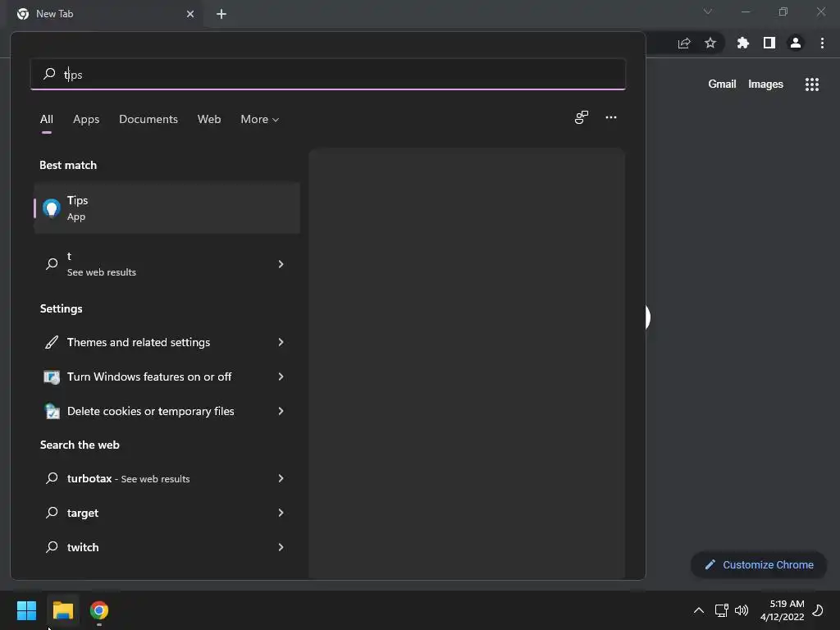Expand the turbotax result chevron

281,478
